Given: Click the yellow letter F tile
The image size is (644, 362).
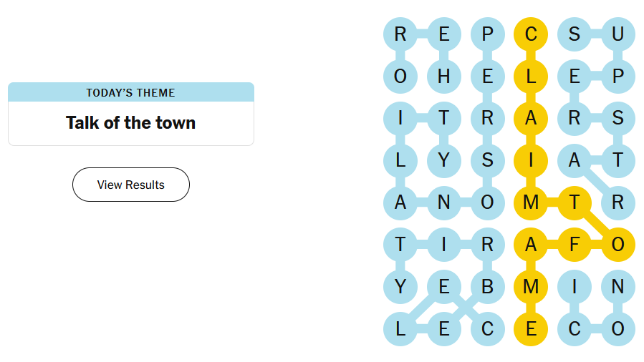Looking at the screenshot, I should pos(575,245).
